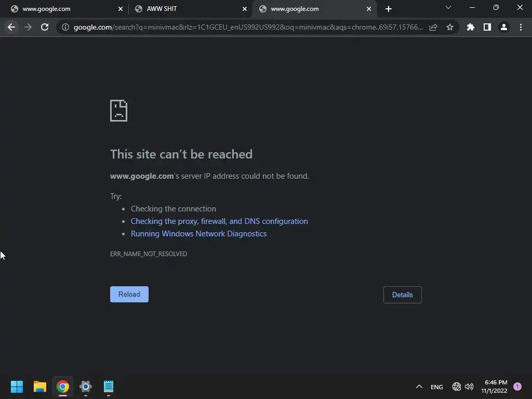Open the Extensions puzzle icon
Image resolution: width=532 pixels, height=399 pixels.
pos(471,27)
